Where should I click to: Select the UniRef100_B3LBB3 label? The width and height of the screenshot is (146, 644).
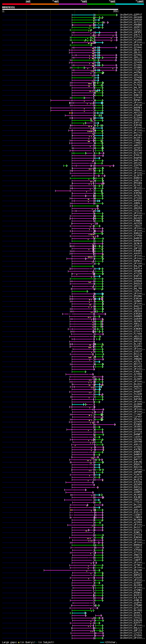pos(131,497)
